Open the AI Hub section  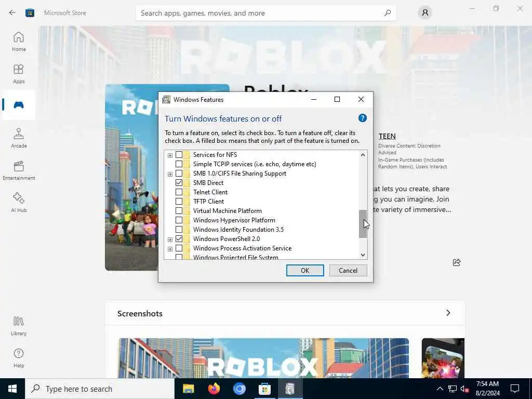click(19, 203)
